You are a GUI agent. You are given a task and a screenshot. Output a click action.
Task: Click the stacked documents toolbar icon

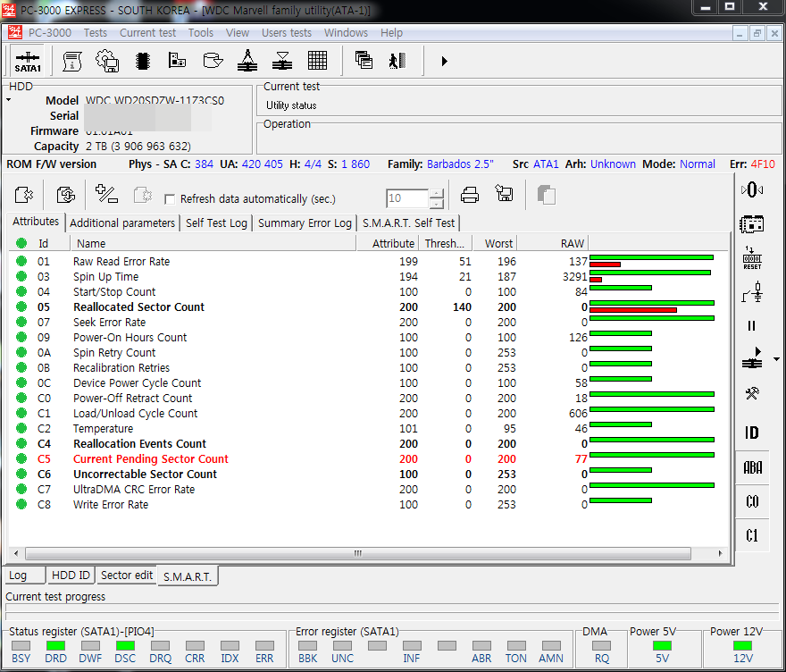(x=364, y=61)
